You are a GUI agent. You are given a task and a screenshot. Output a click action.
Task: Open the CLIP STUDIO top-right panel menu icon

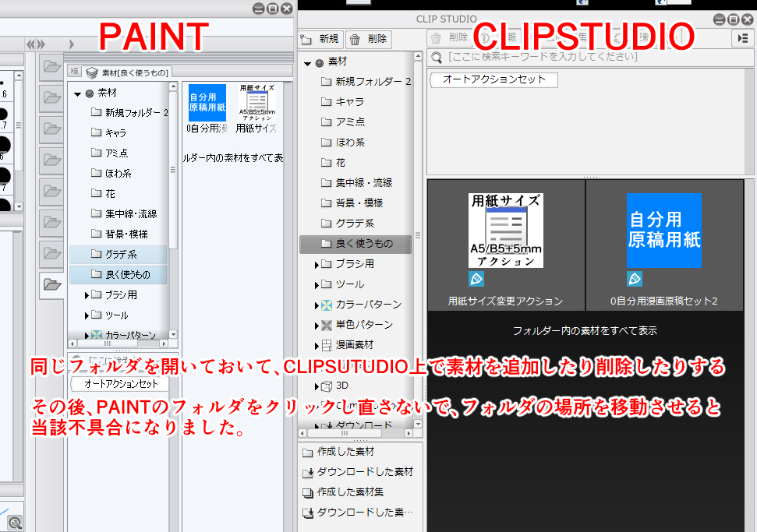(742, 38)
